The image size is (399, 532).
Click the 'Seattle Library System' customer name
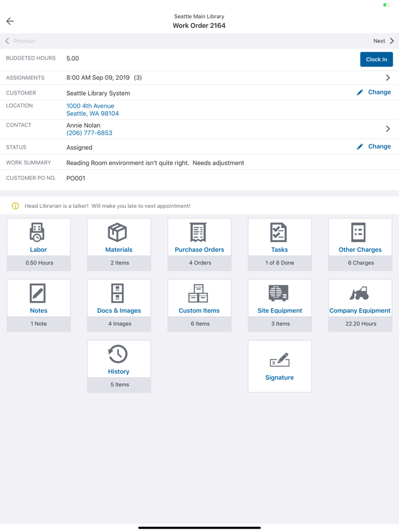pyautogui.click(x=98, y=93)
